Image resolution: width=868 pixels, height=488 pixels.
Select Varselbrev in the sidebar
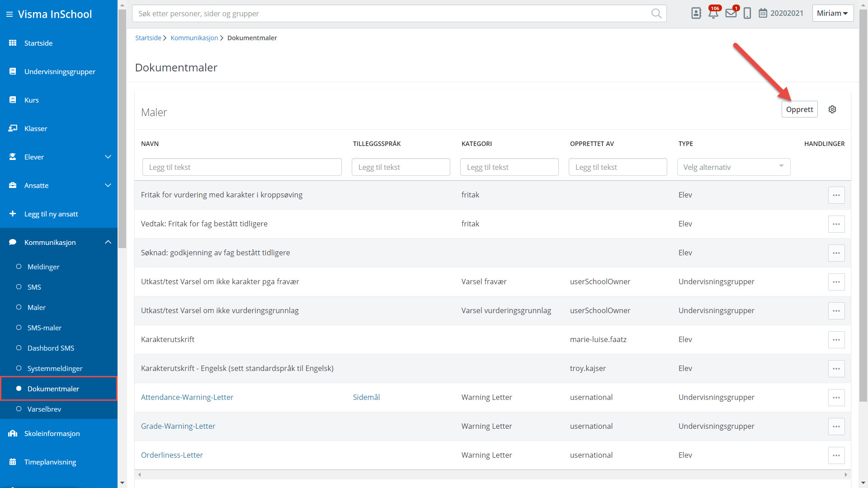click(44, 409)
